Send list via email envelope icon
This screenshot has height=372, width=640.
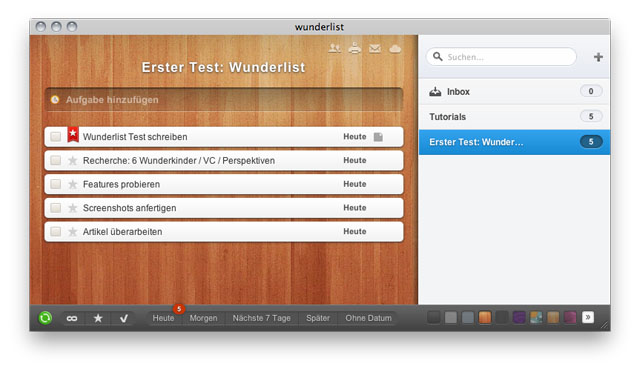(375, 49)
